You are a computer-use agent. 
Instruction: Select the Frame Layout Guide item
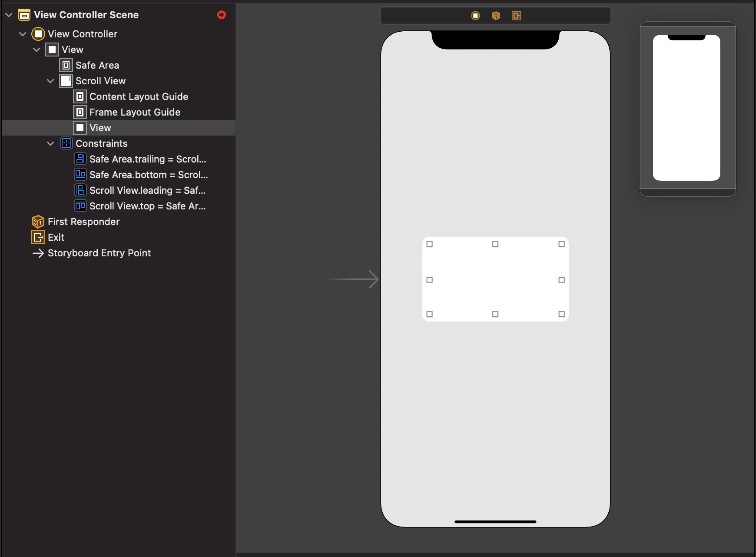[135, 112]
